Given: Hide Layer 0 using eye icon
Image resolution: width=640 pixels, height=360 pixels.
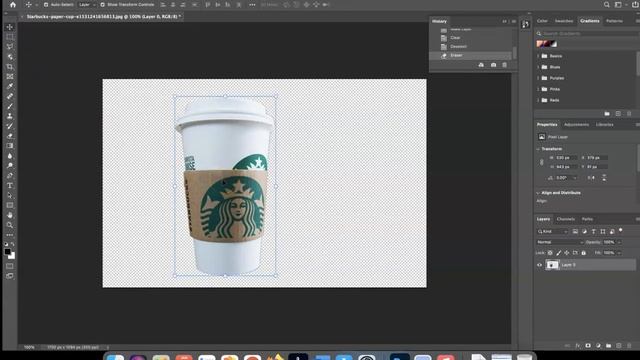Looking at the screenshot, I should (x=539, y=265).
